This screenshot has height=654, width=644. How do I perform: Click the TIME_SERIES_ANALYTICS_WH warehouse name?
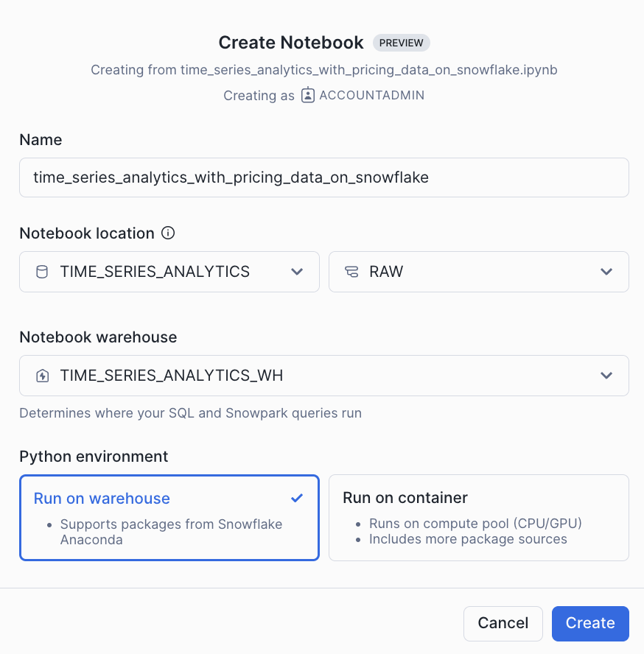click(172, 376)
